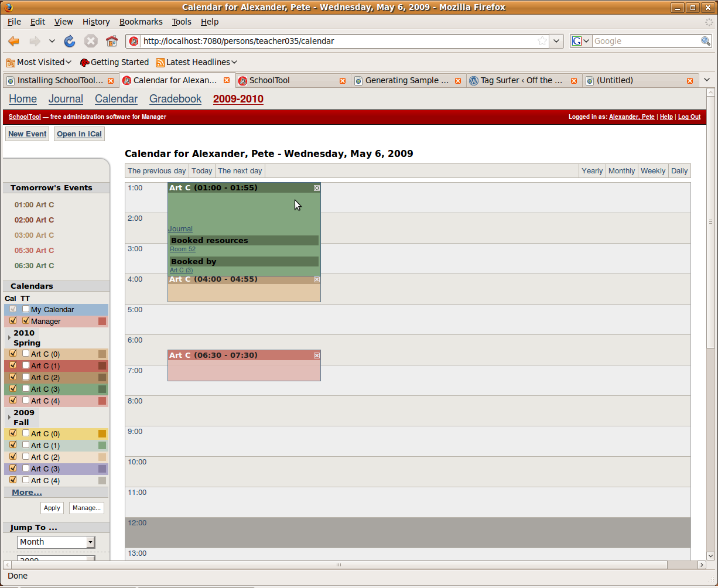Click the browser Home icon

[112, 41]
